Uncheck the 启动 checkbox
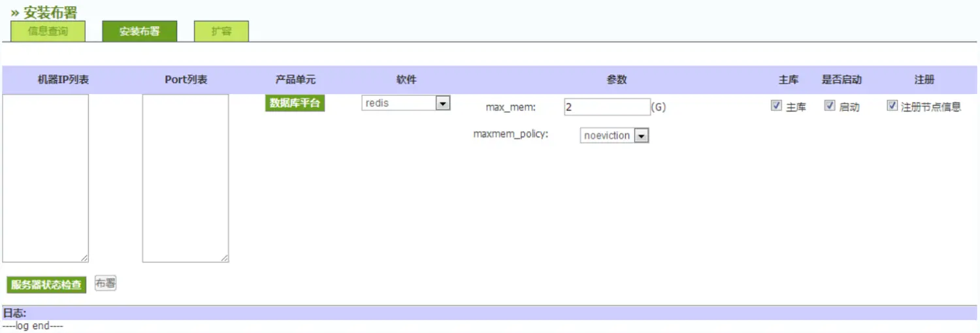Image resolution: width=980 pixels, height=333 pixels. (830, 106)
